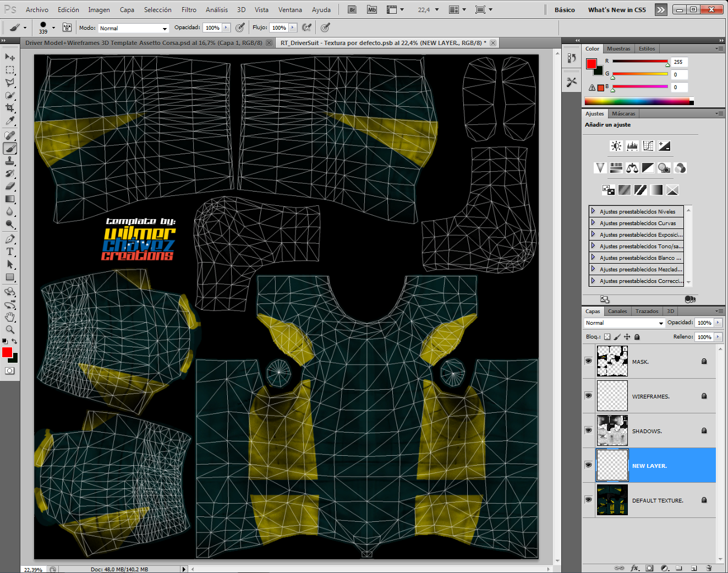The width and height of the screenshot is (728, 573).
Task: Click the Básico workspace button
Action: click(x=565, y=10)
